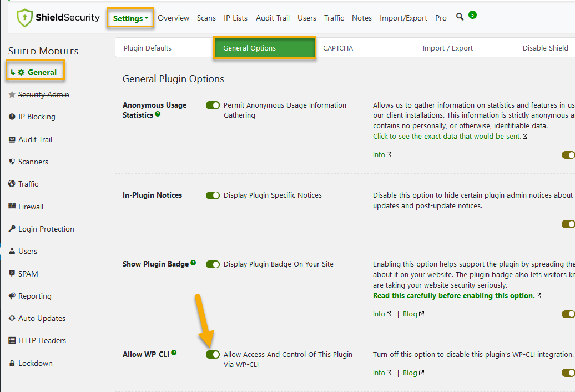Click the Scanners shield icon
This screenshot has height=392, width=575.
[12, 162]
